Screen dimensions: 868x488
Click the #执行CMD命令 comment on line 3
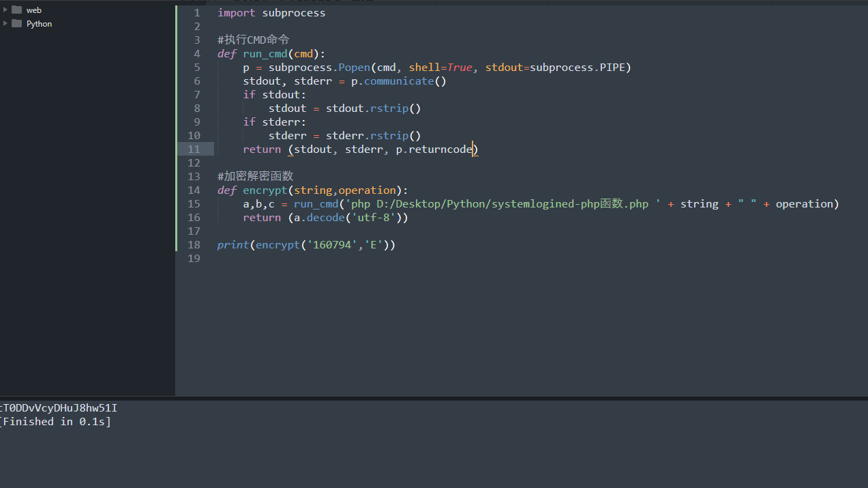253,40
